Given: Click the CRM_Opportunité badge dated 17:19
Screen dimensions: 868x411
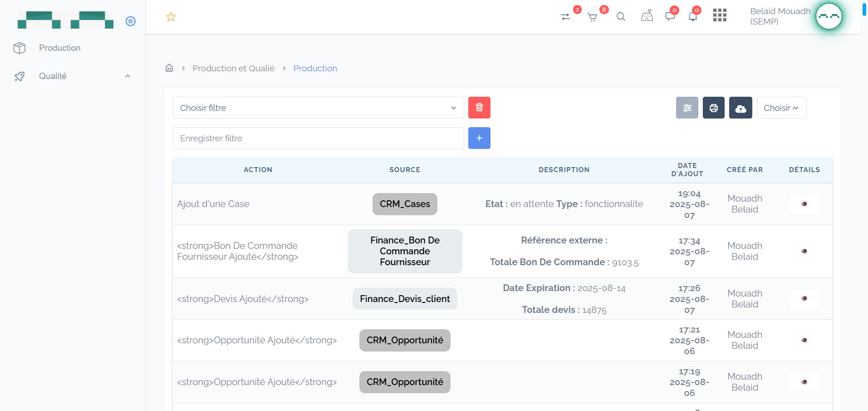Looking at the screenshot, I should [405, 382].
